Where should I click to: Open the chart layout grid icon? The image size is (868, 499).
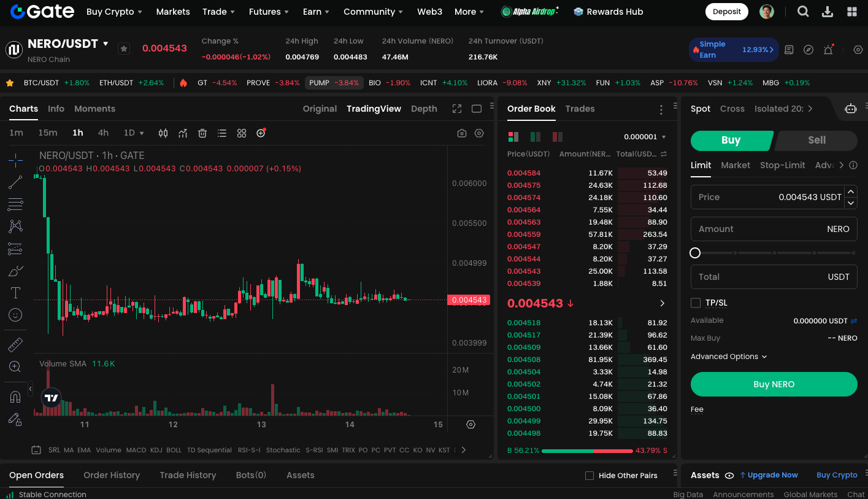(242, 133)
